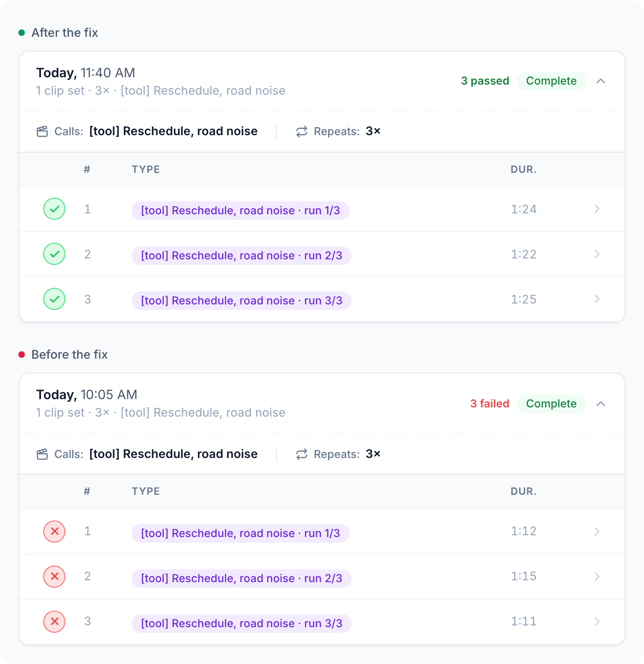644x664 pixels.
Task: Click the 'After the fix' section heading
Action: (65, 33)
